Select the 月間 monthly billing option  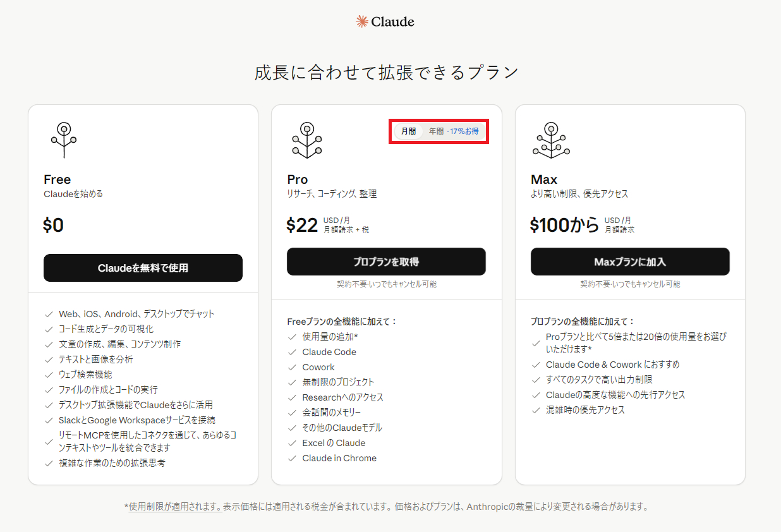[409, 131]
